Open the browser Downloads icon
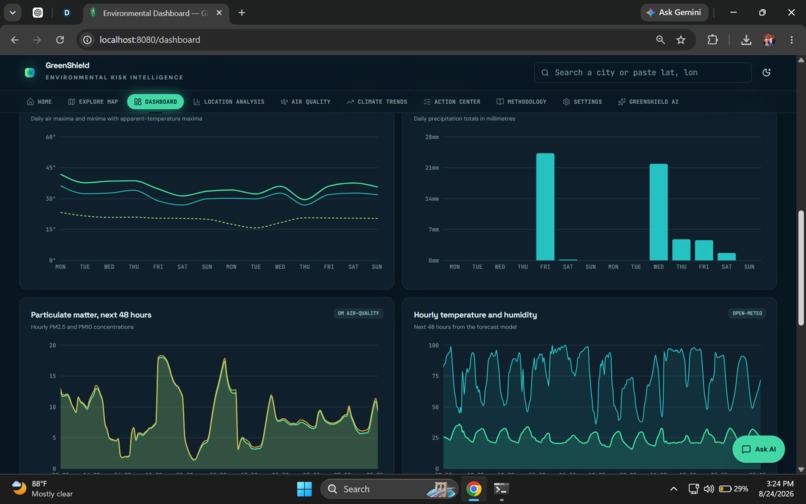 pos(746,40)
